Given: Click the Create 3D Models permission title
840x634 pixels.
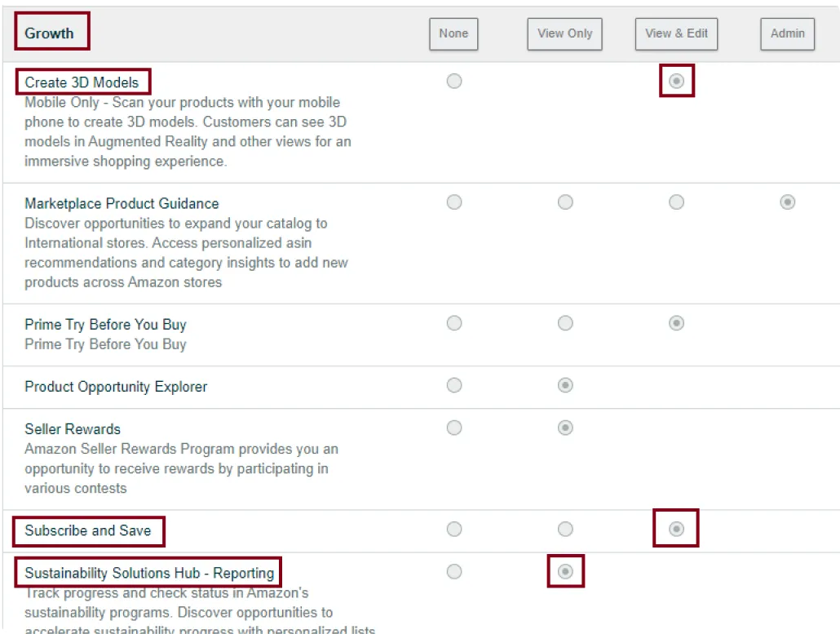Looking at the screenshot, I should [82, 82].
